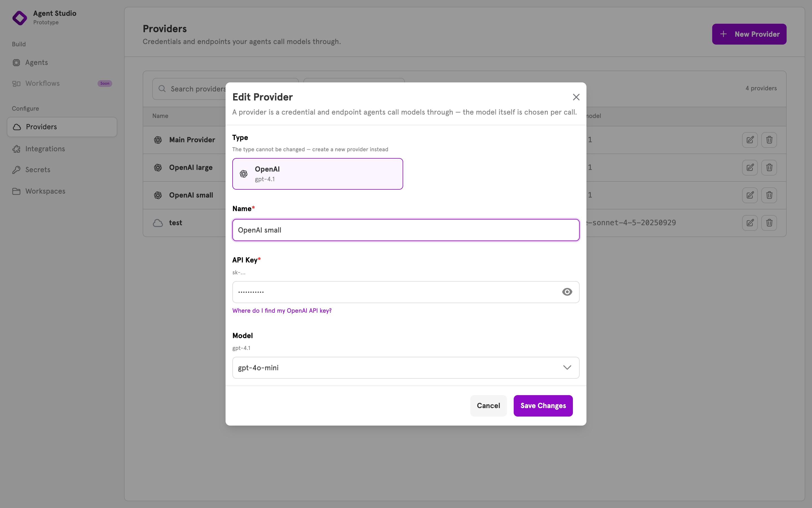Click the Integrations puzzle icon
Viewport: 812px width, 508px height.
coord(16,149)
